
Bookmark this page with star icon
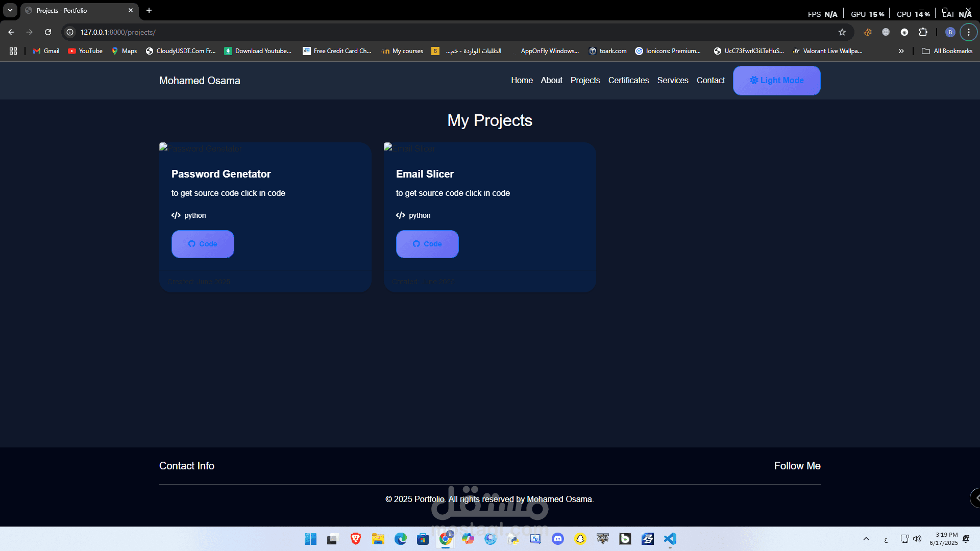tap(842, 32)
